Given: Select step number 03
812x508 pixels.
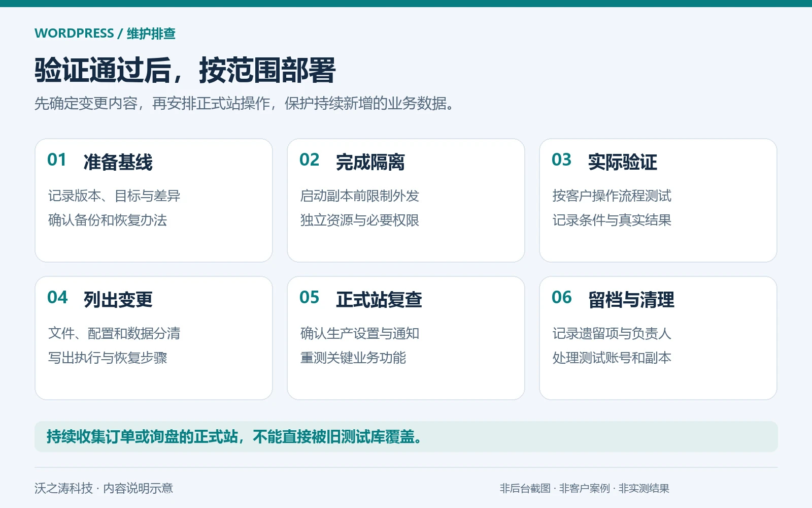Looking at the screenshot, I should 561,160.
